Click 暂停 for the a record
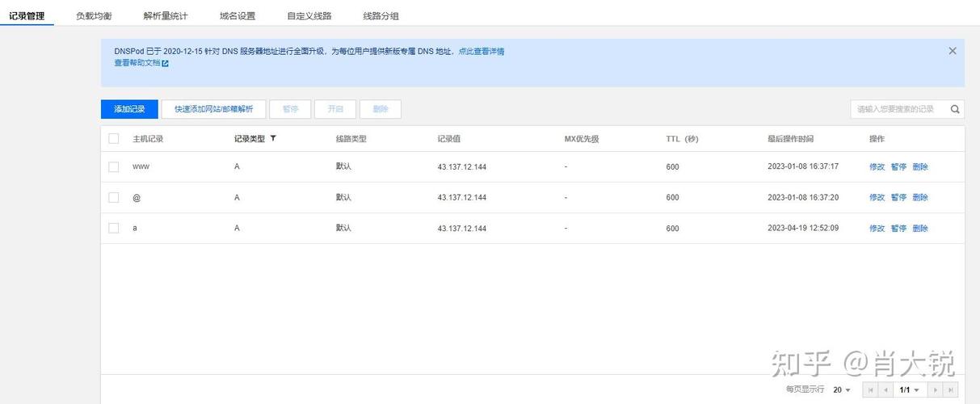The image size is (980, 404). click(899, 229)
